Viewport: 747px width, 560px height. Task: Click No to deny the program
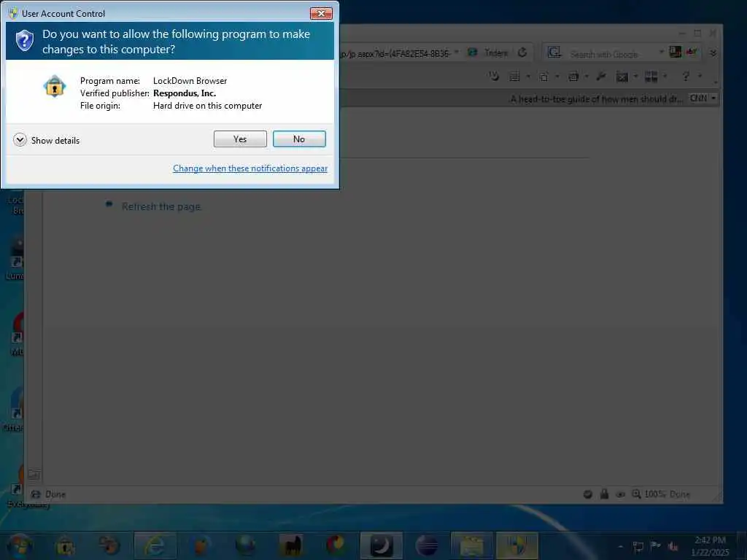click(299, 139)
